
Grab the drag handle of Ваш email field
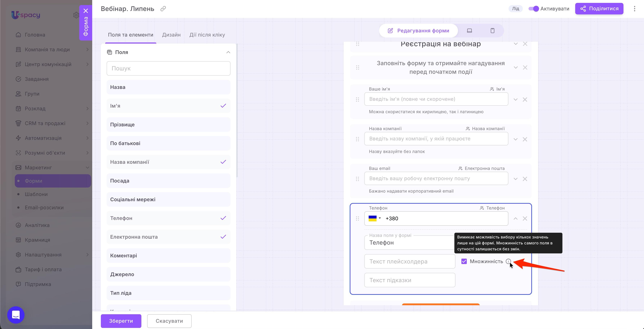pos(357,179)
